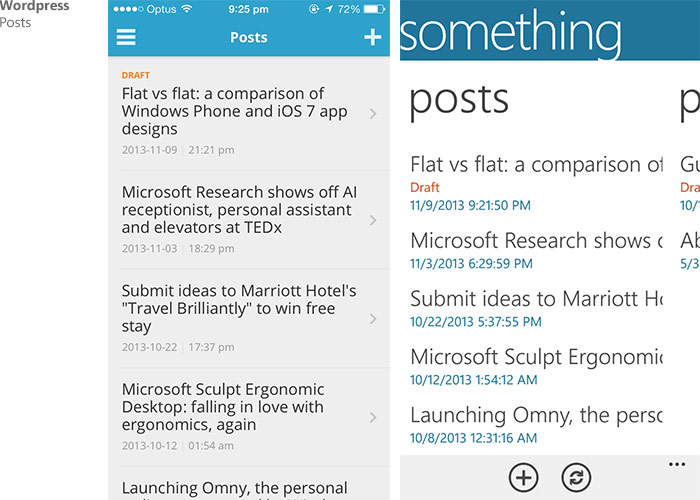Tap the location arrow icon in status bar
700x500 pixels.
point(329,9)
